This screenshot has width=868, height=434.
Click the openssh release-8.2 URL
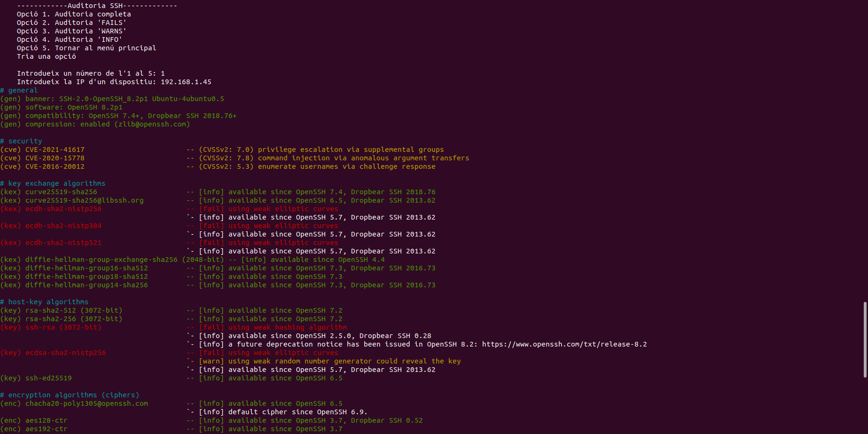click(564, 344)
